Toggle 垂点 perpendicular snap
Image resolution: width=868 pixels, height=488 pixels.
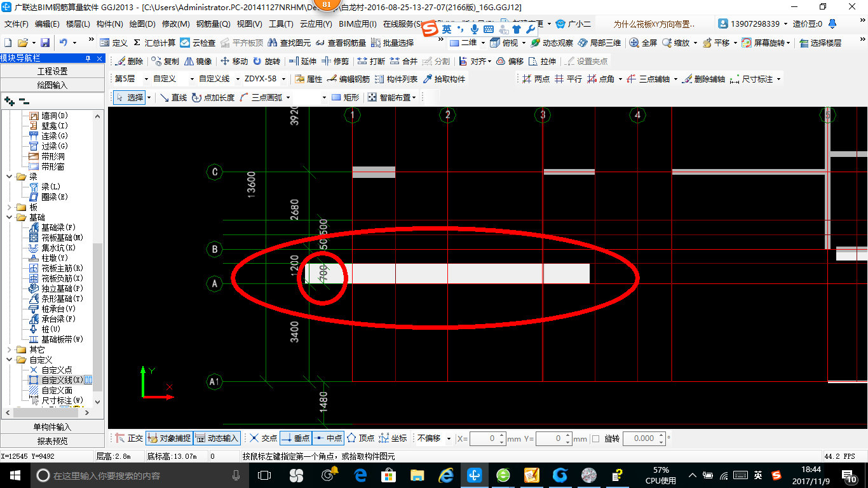point(295,438)
